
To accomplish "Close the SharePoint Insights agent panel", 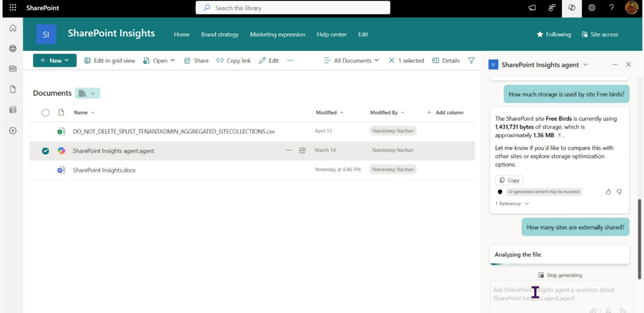I will click(628, 64).
